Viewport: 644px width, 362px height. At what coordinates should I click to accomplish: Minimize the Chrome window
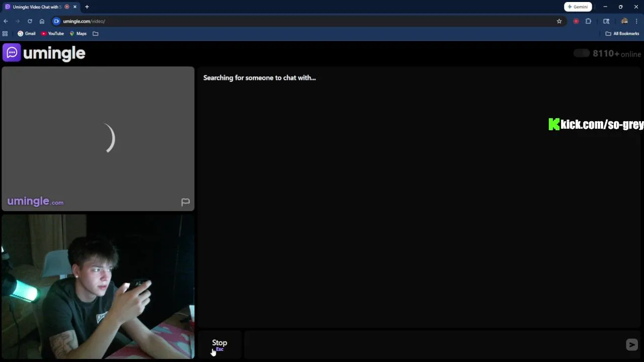[x=605, y=7]
